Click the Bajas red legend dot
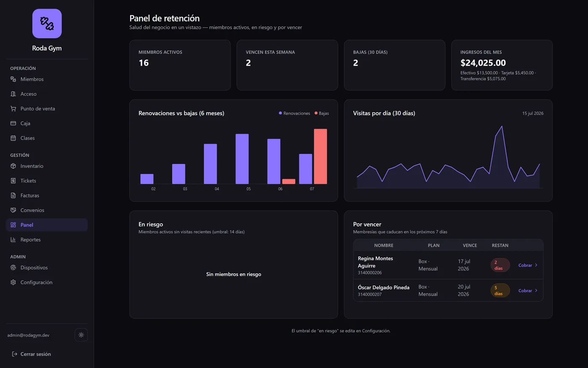 pyautogui.click(x=316, y=113)
